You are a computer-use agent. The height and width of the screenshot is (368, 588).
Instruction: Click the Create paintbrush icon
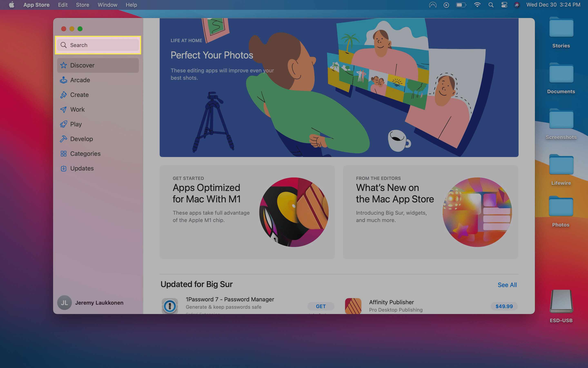[x=63, y=95]
